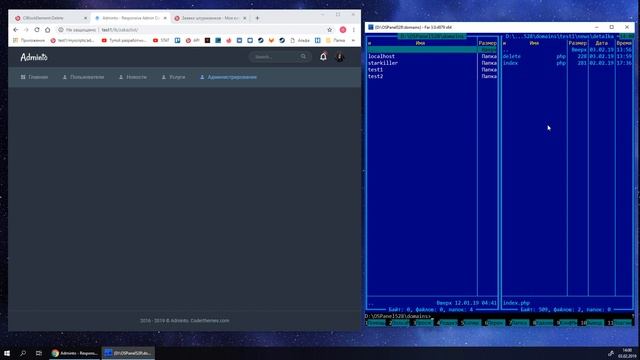Viewport: 640px width, 360px height.
Task: Open new Chrome tab with plus
Action: 257,18
